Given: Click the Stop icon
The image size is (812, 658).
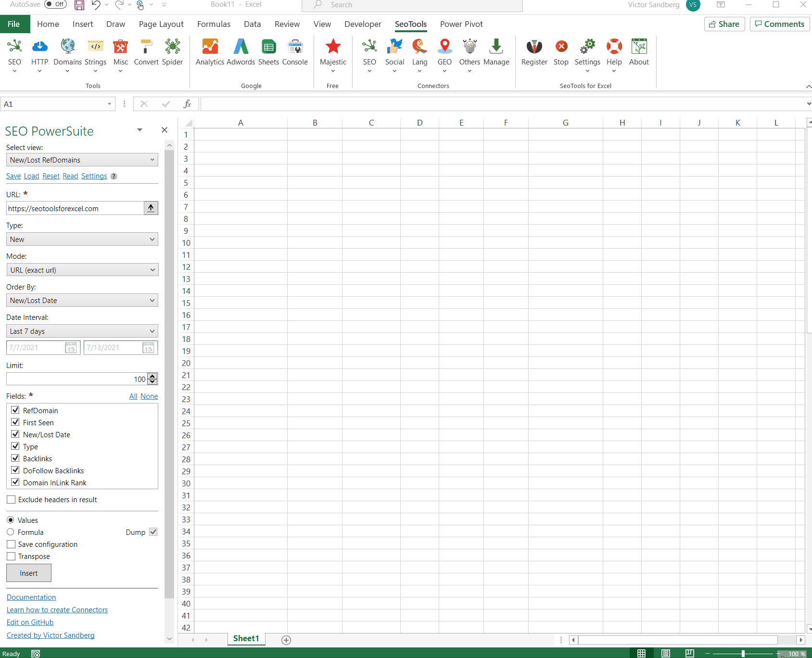Looking at the screenshot, I should 561,52.
